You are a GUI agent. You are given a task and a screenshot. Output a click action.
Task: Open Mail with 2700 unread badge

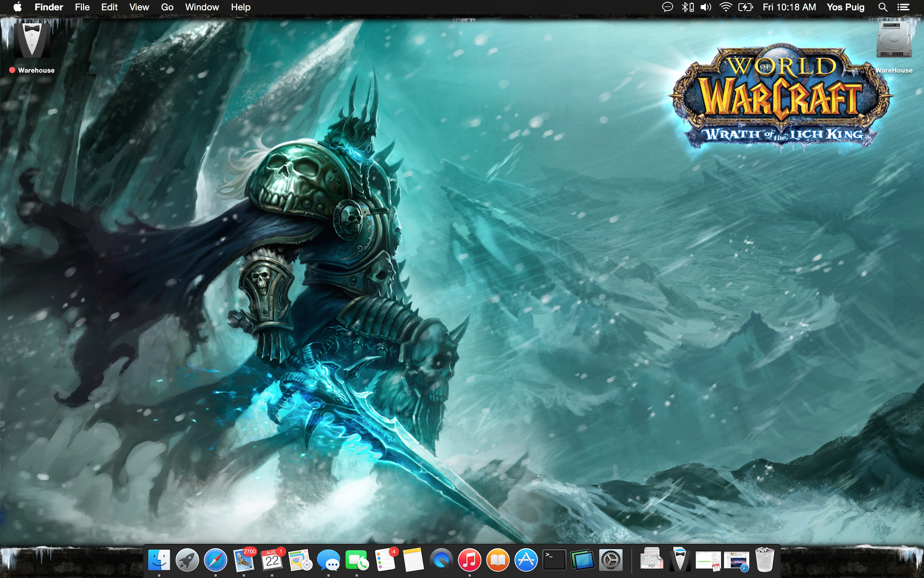pyautogui.click(x=244, y=560)
